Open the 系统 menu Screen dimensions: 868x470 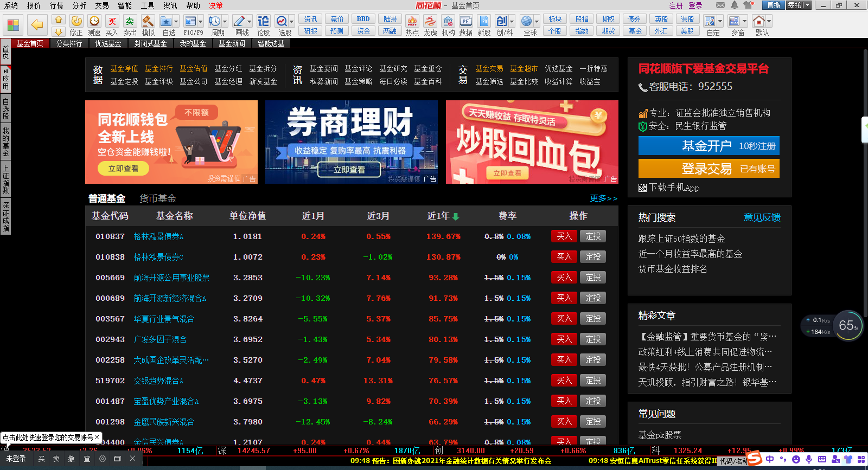11,5
